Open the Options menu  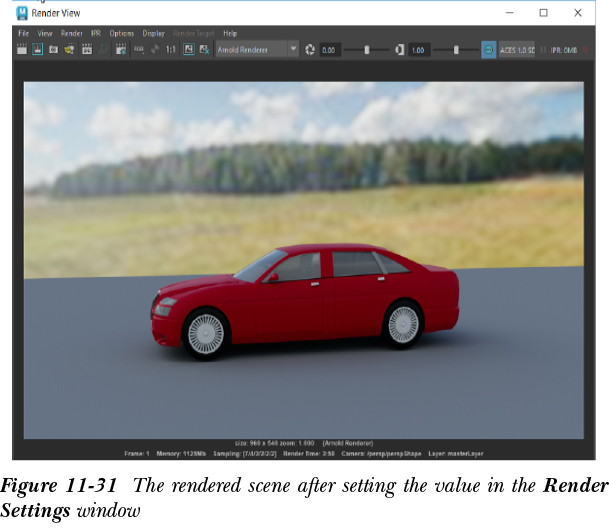pos(121,33)
